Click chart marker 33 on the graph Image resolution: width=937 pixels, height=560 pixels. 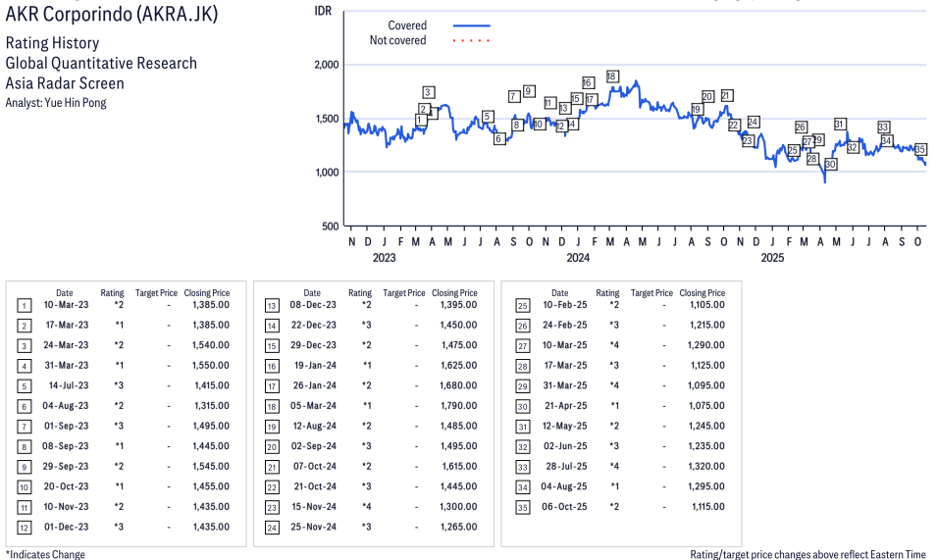tap(883, 127)
